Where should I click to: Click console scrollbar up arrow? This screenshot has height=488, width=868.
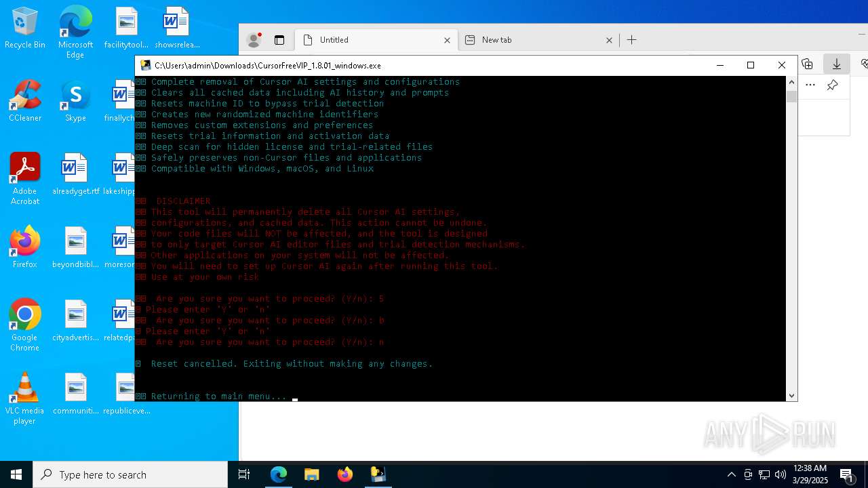[791, 82]
